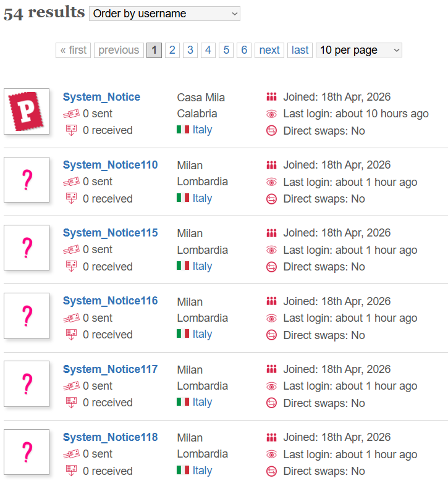Viewport: 448px width, 486px height.
Task: Click the Italy flag icon for System_Notice
Action: [183, 130]
